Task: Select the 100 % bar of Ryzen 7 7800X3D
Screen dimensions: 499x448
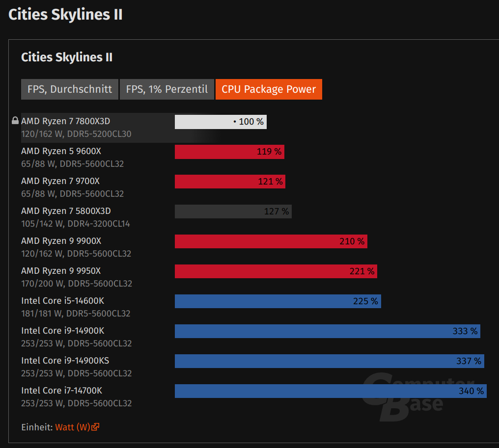Action: pyautogui.click(x=221, y=122)
